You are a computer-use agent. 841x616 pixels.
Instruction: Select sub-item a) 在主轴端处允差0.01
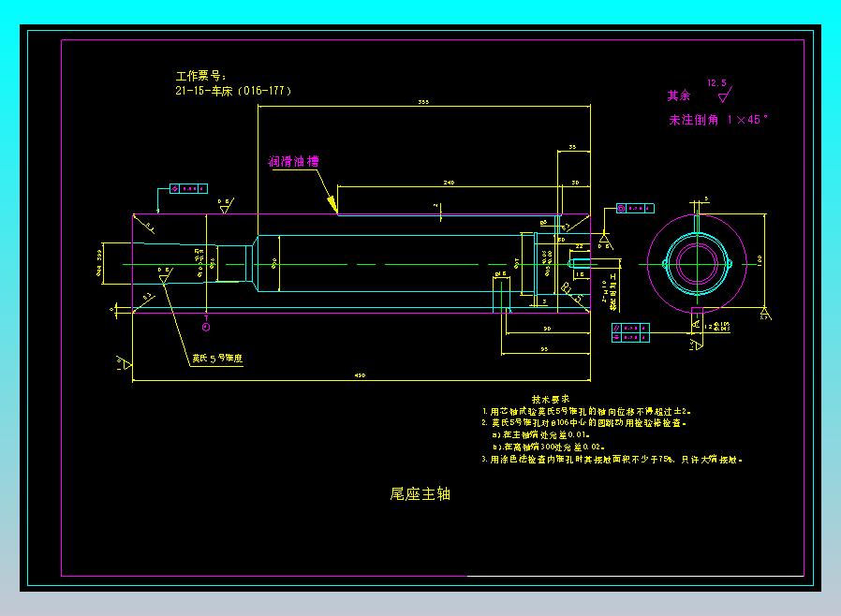click(x=541, y=434)
